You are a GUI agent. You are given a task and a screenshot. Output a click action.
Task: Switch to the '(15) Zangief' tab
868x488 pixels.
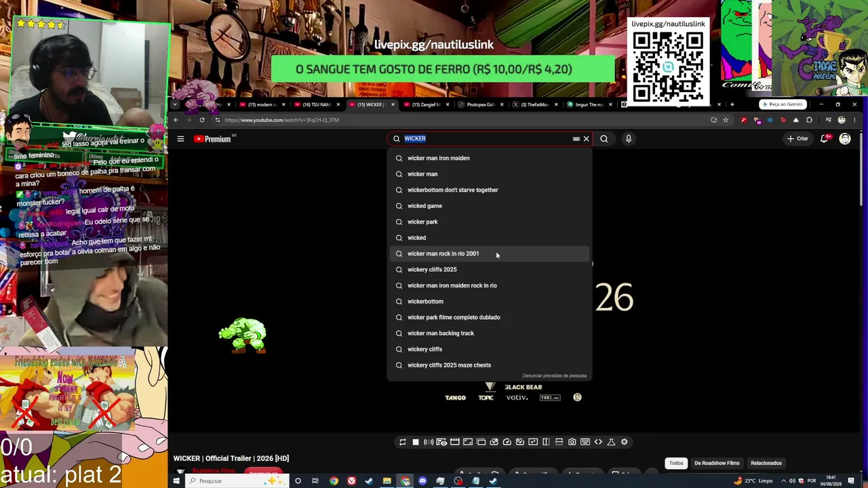425,104
